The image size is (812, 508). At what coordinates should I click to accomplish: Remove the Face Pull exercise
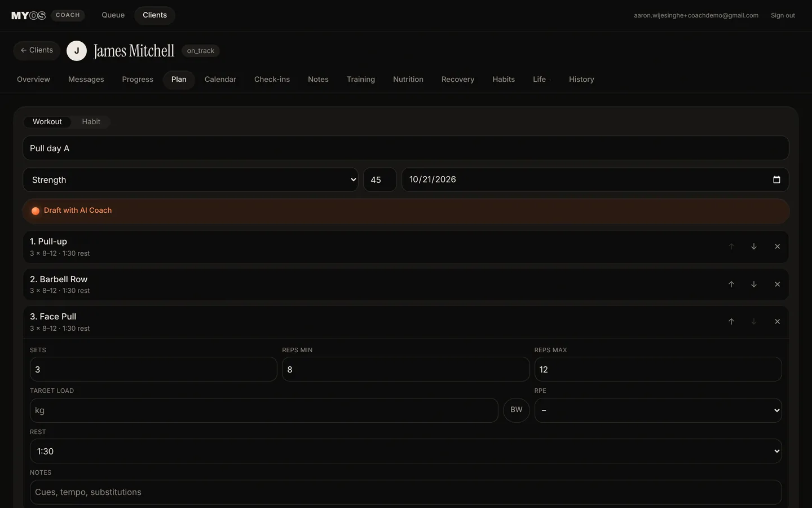click(778, 322)
